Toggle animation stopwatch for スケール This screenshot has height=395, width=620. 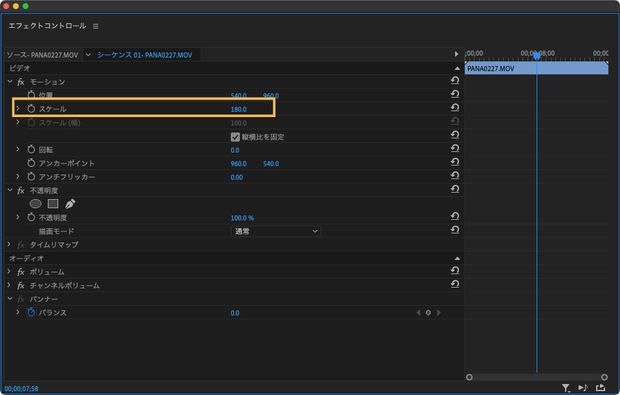31,109
